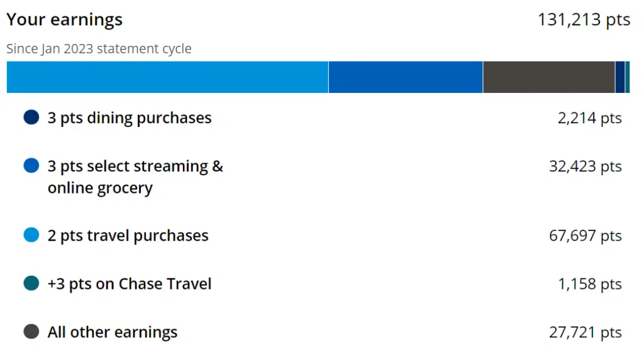The width and height of the screenshot is (644, 358).
Task: Select the light blue travel bar segment
Action: click(x=167, y=77)
